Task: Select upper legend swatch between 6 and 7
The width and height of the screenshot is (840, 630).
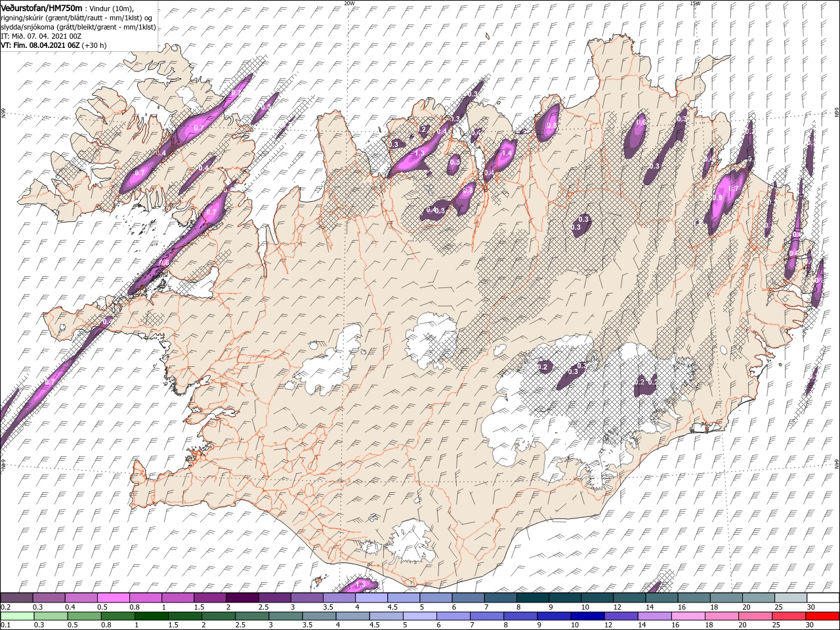Action: tap(469, 598)
